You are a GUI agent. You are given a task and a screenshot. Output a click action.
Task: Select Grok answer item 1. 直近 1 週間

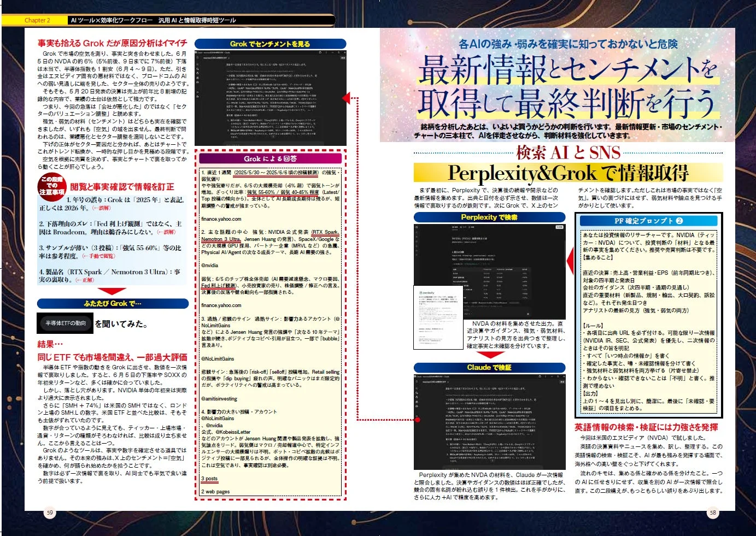tap(216, 173)
